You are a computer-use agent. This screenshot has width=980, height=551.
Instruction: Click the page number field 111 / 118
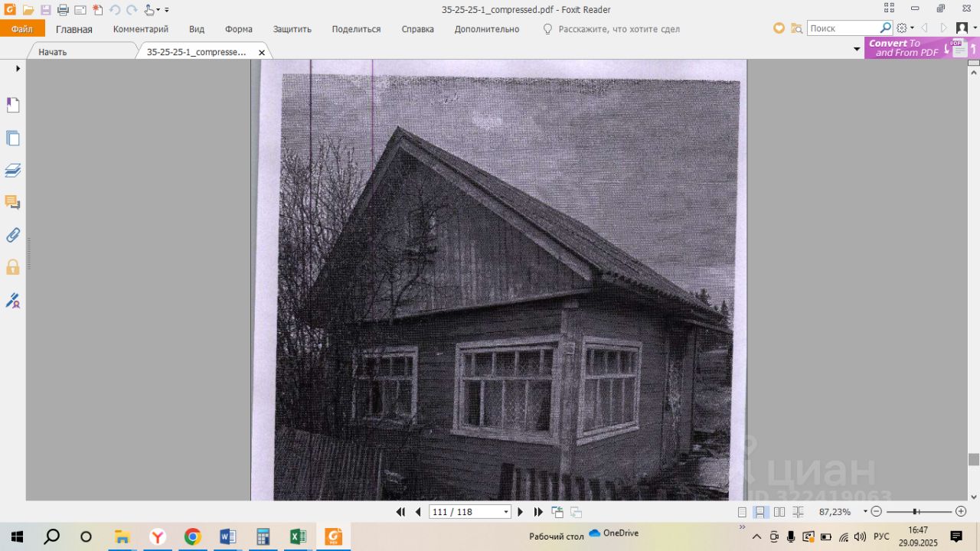pos(465,512)
